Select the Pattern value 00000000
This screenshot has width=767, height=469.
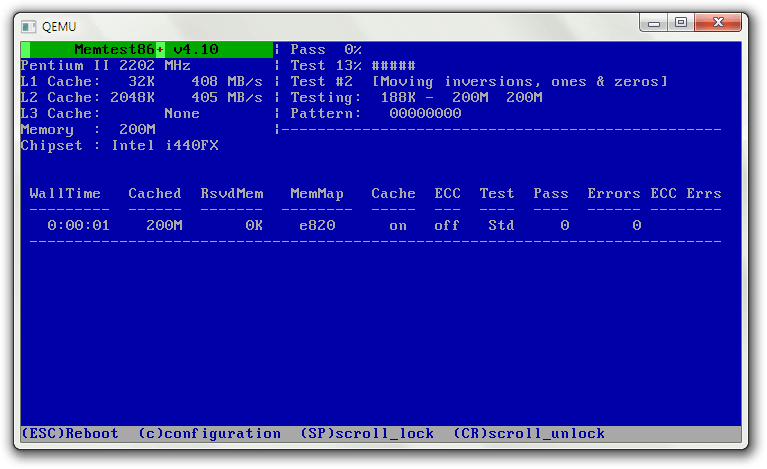click(425, 113)
